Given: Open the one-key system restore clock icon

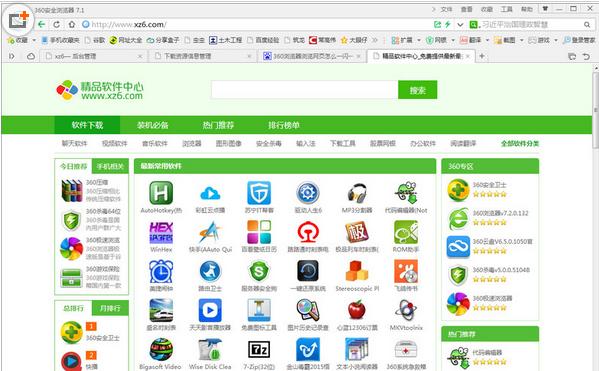Looking at the screenshot, I should click(x=308, y=271).
